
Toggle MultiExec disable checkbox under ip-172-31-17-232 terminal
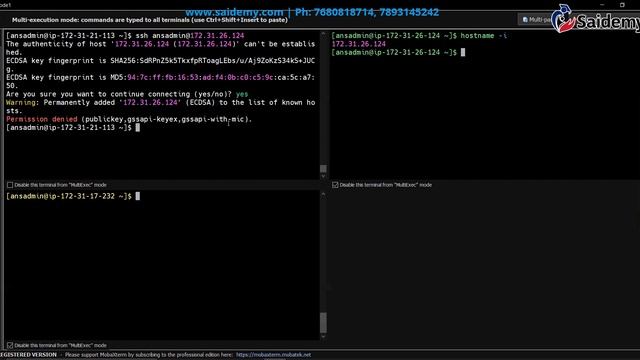(x=10, y=345)
